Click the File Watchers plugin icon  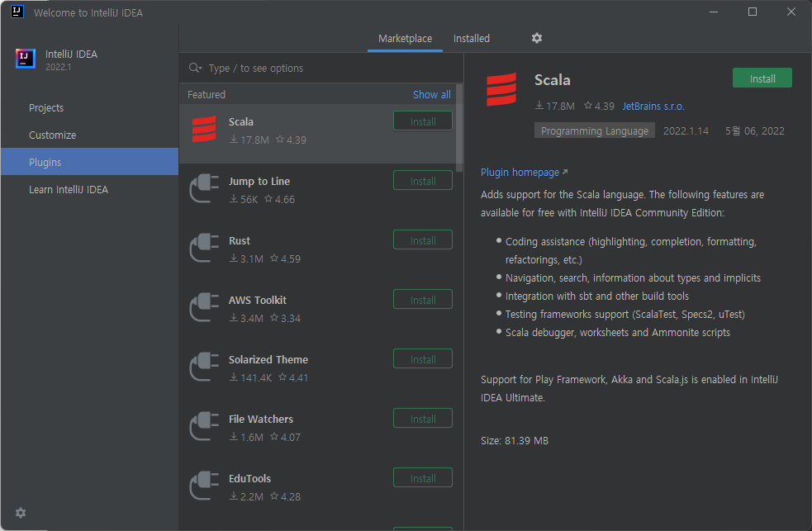pyautogui.click(x=204, y=426)
